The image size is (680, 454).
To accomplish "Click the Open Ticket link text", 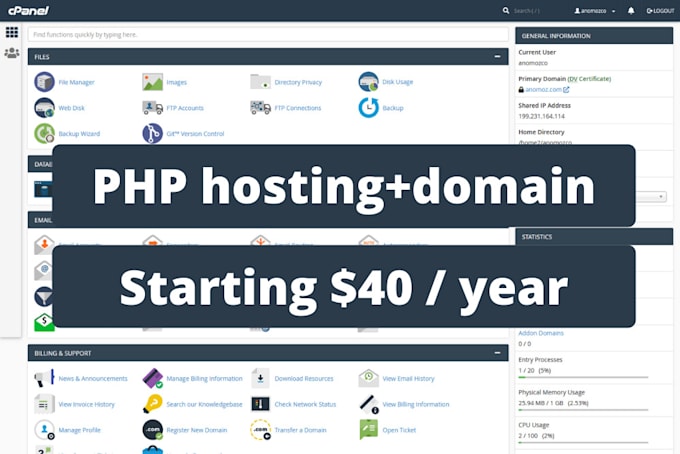I will pos(399,430).
